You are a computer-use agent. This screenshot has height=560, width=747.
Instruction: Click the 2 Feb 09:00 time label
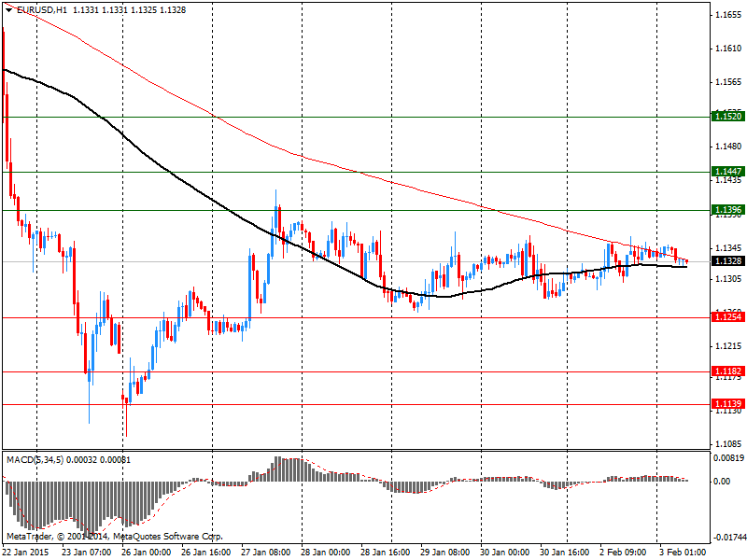[x=623, y=553]
